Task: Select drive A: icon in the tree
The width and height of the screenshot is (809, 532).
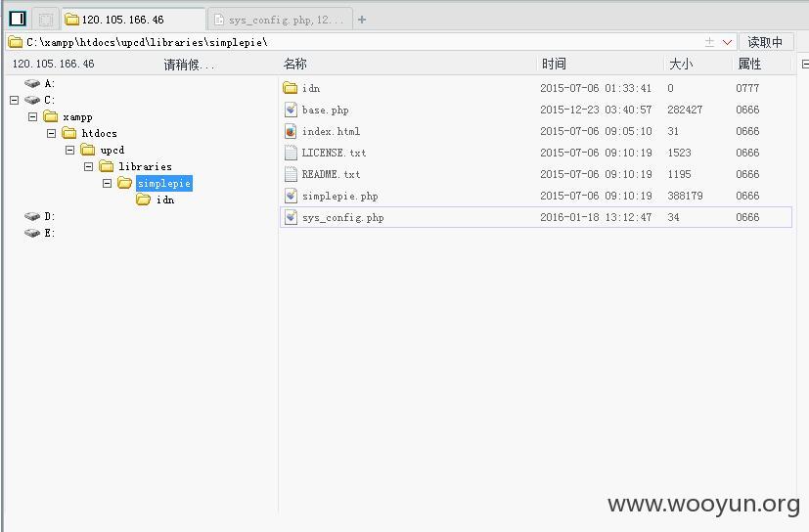Action: pos(32,83)
